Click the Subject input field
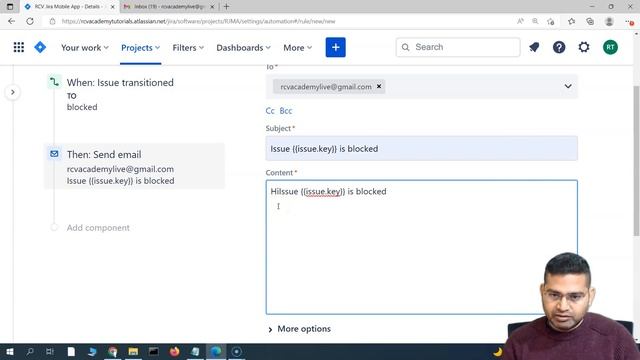 [x=422, y=148]
